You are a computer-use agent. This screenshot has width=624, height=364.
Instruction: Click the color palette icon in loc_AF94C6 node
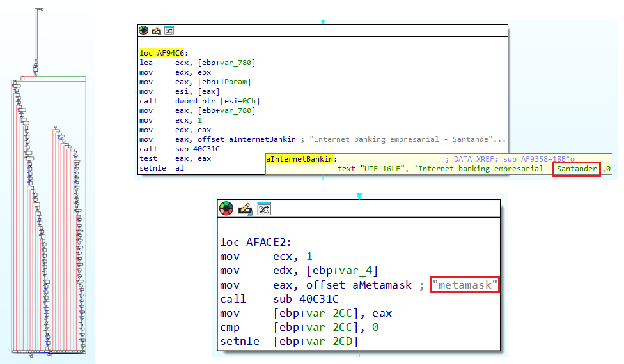(143, 31)
